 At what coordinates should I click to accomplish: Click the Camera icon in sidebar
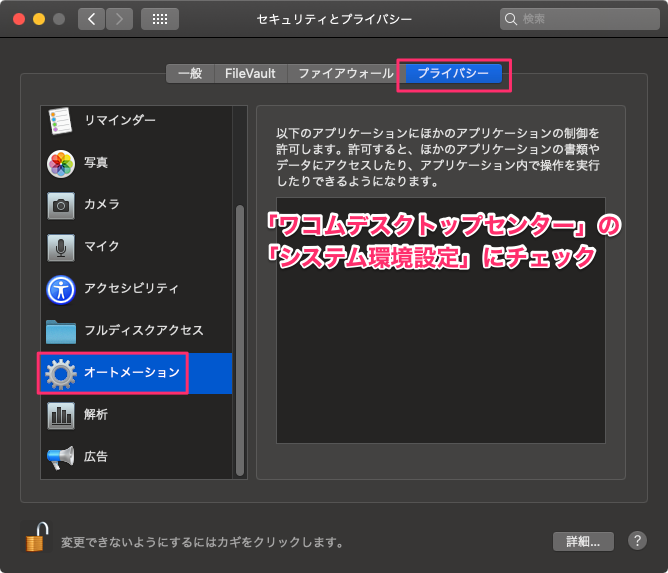tap(61, 206)
